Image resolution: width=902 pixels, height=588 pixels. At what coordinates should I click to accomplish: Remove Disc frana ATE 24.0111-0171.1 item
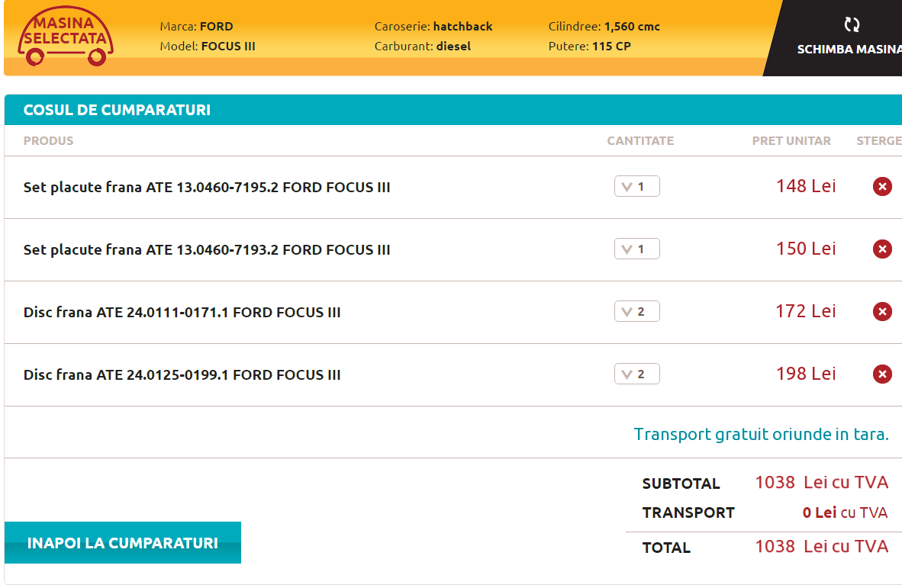tap(882, 311)
